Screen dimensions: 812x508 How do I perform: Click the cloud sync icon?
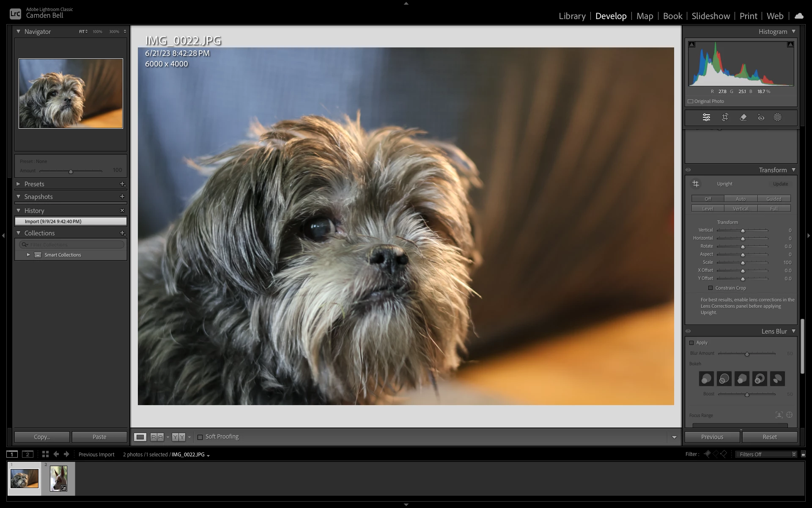pyautogui.click(x=798, y=16)
